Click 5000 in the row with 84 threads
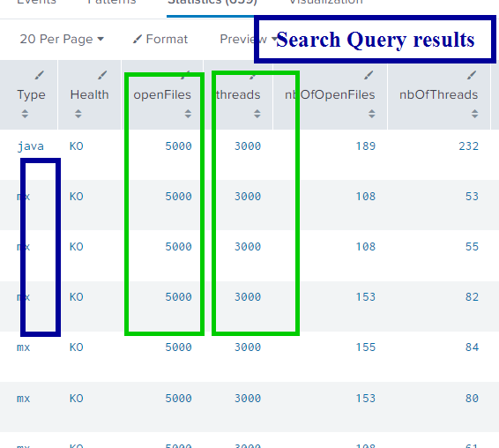Screen dimensions: 499x448 [179, 347]
